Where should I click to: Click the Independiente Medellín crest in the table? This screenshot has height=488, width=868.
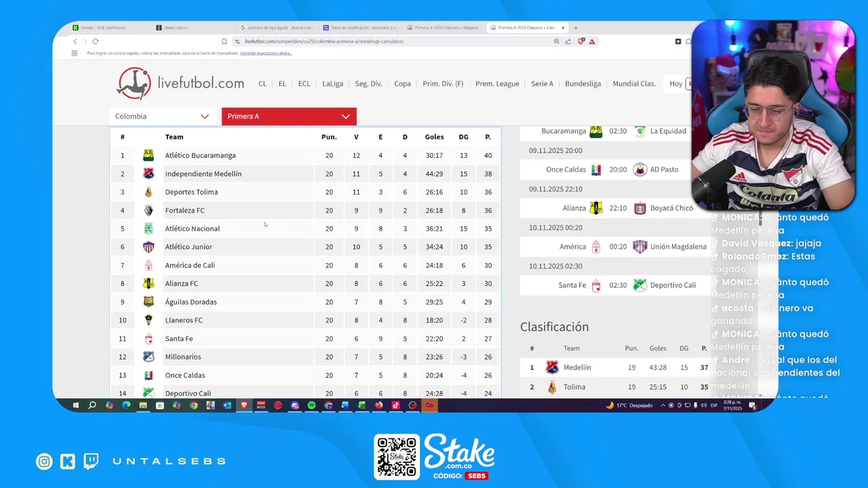coord(149,174)
